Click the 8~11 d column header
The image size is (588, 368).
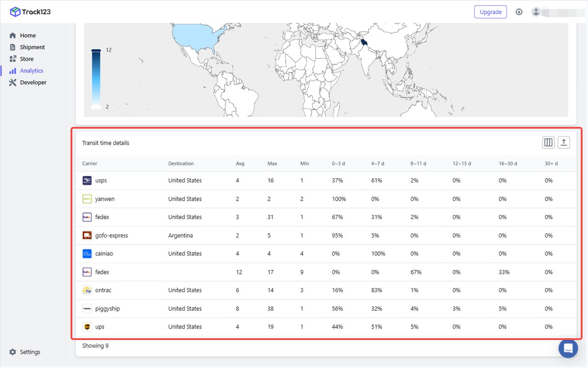pyautogui.click(x=418, y=164)
